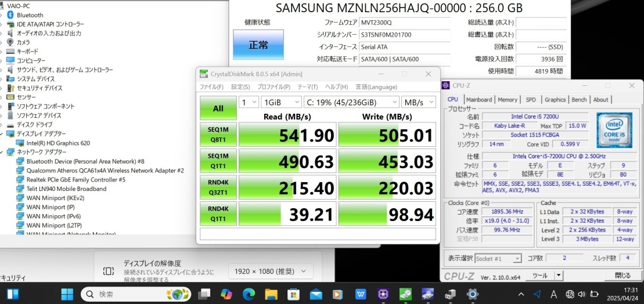Open Task View from the taskbar

pos(204,294)
